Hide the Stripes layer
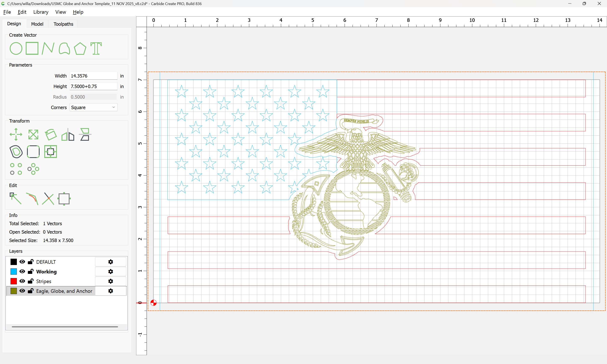607x364 pixels. click(22, 281)
